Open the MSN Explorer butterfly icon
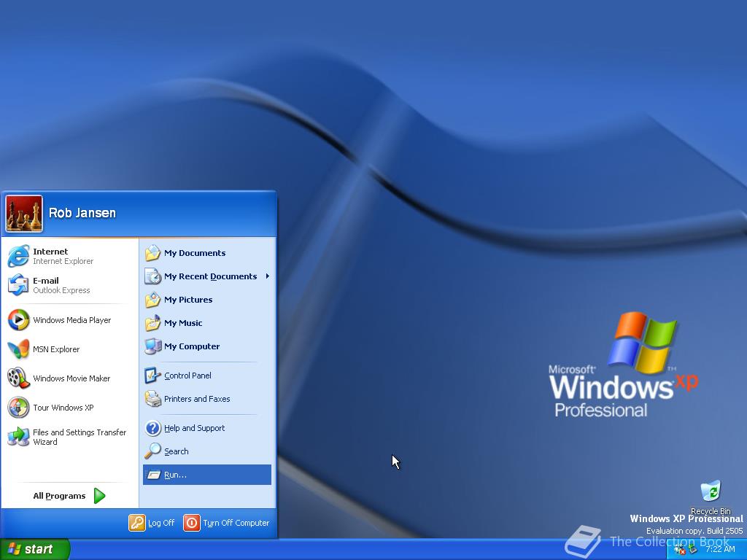Viewport: 747px width, 560px height. (x=18, y=349)
